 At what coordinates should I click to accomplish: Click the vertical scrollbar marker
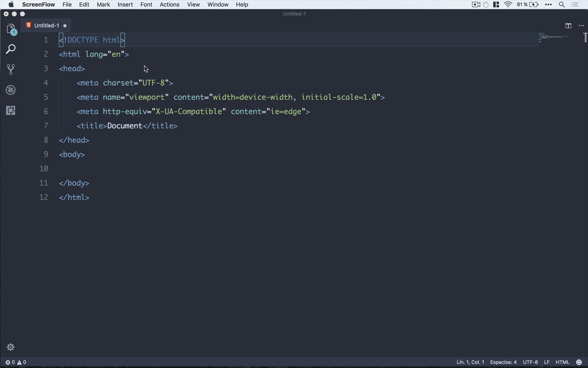coord(586,38)
